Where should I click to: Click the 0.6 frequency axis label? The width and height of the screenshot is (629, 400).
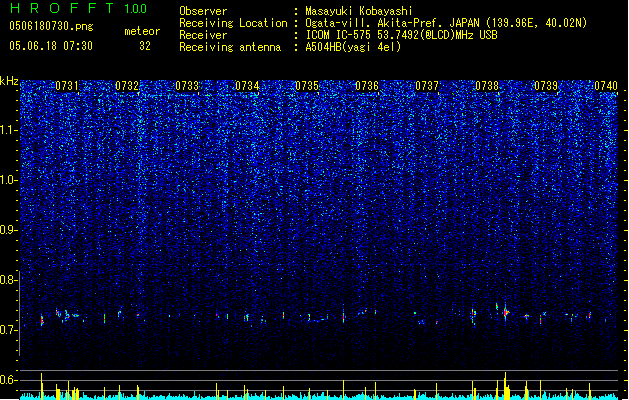[x=9, y=380]
